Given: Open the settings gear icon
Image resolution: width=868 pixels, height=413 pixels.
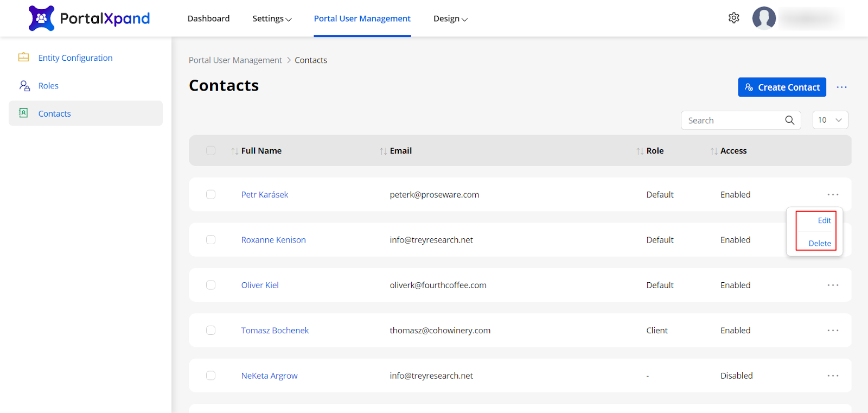Looking at the screenshot, I should point(733,18).
